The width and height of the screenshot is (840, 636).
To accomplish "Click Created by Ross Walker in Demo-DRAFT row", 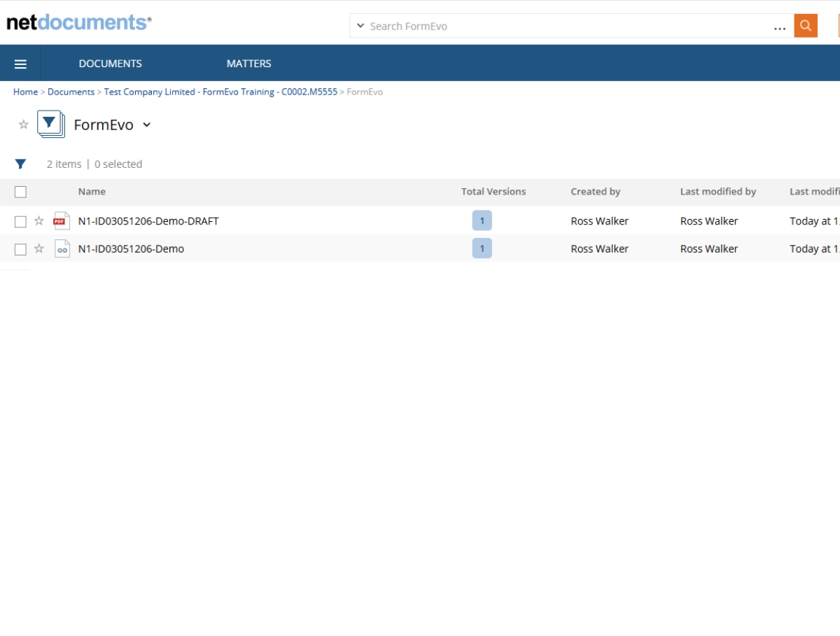I will [x=600, y=221].
